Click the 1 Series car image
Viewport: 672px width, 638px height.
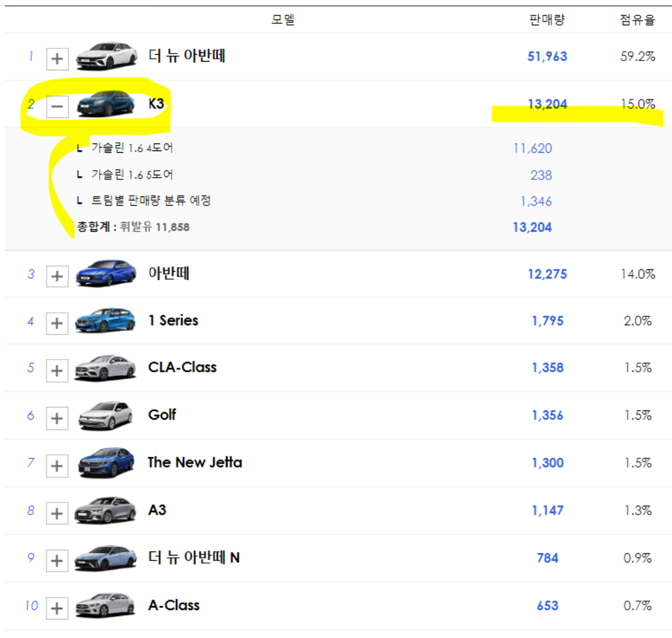tap(105, 320)
